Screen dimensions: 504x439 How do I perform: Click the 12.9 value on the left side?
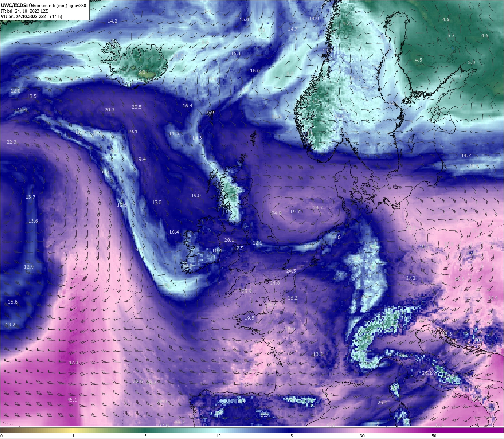click(29, 267)
